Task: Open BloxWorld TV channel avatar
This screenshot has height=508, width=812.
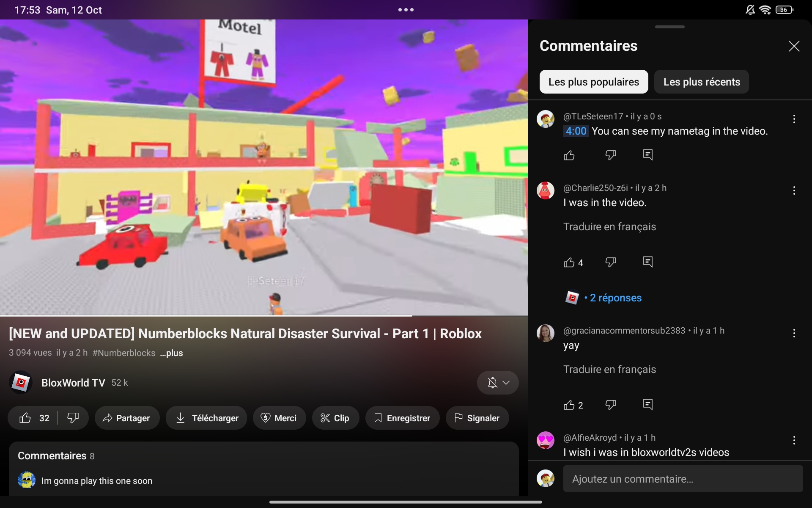Action: pyautogui.click(x=21, y=383)
